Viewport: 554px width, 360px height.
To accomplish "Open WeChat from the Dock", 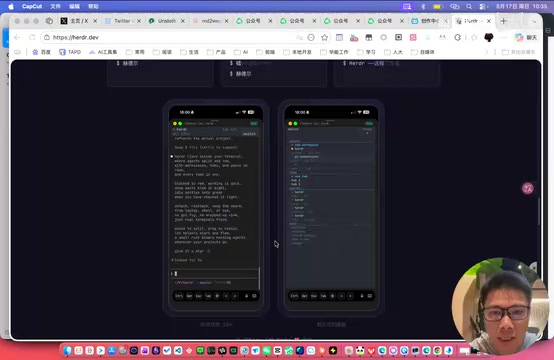I will [x=267, y=350].
